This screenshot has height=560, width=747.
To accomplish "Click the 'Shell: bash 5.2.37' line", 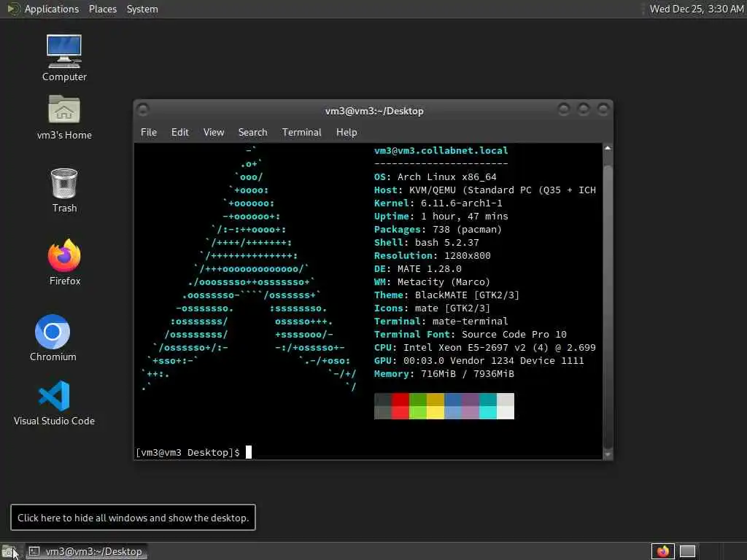I will pyautogui.click(x=426, y=242).
